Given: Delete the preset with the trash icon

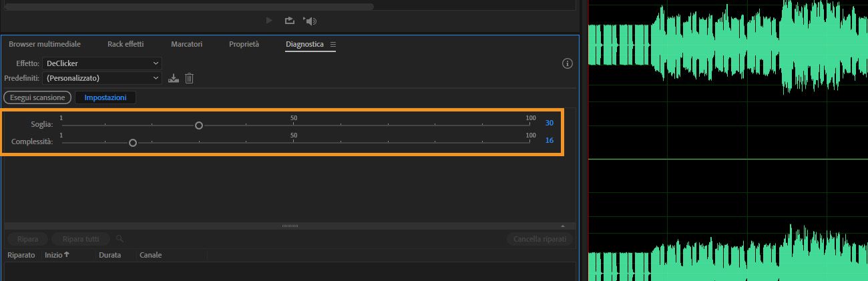Looking at the screenshot, I should point(189,79).
